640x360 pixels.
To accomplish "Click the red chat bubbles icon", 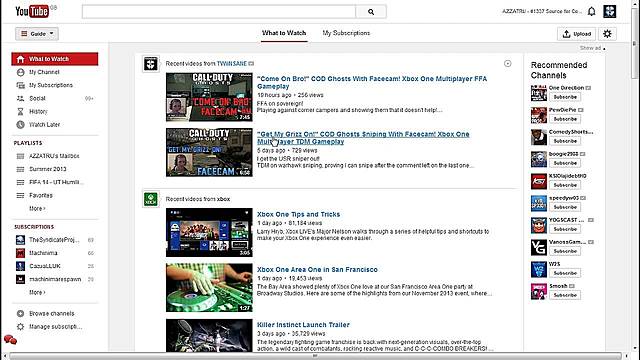I will pos(10,339).
